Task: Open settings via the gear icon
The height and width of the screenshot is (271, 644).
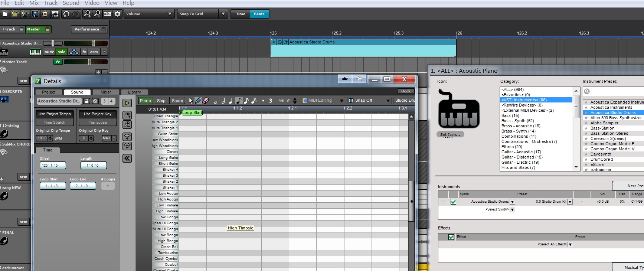Action: [117, 14]
